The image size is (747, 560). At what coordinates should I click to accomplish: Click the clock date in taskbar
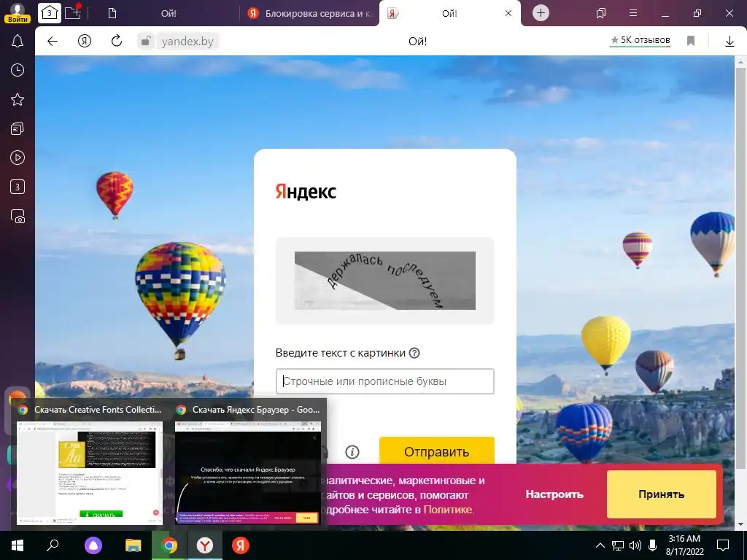click(x=684, y=545)
